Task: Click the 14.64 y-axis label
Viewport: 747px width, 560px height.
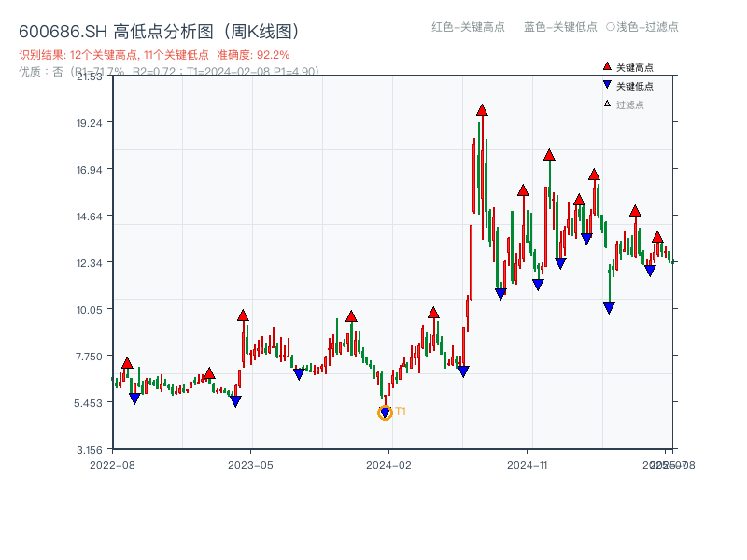Action: (x=90, y=217)
